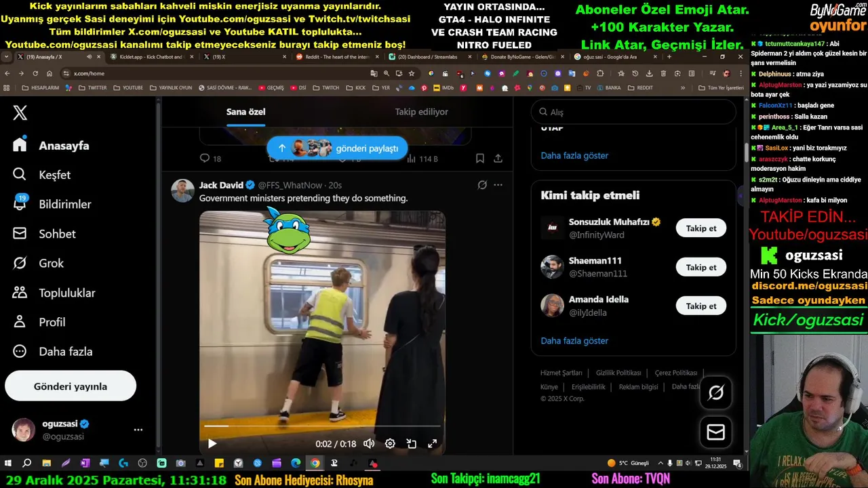Follow Amanda Idella with Takip et
868x488 pixels.
click(701, 306)
